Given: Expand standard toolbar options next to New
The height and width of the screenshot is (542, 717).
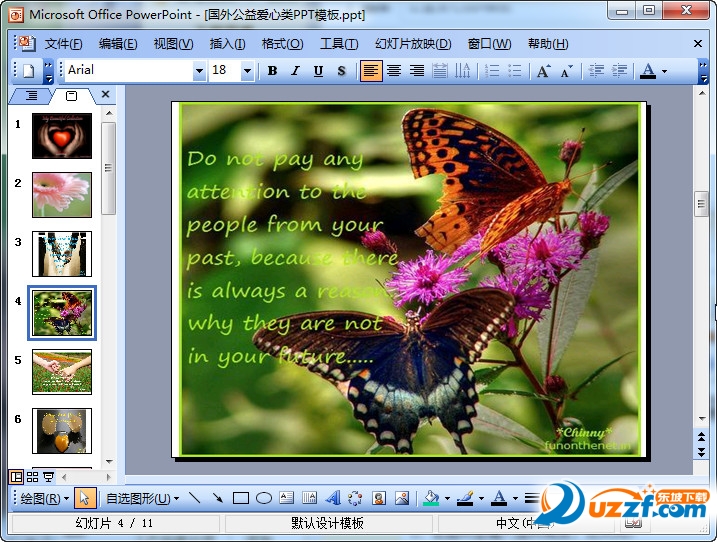Looking at the screenshot, I should pos(48,72).
